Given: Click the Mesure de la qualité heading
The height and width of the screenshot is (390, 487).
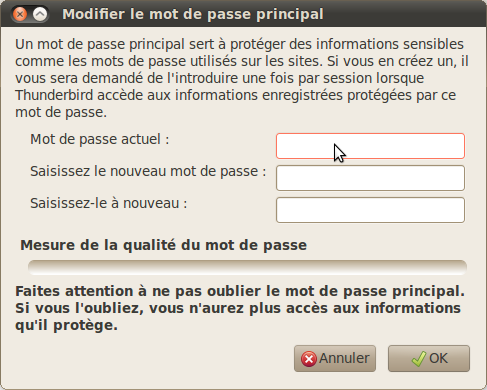Looking at the screenshot, I should click(x=163, y=245).
